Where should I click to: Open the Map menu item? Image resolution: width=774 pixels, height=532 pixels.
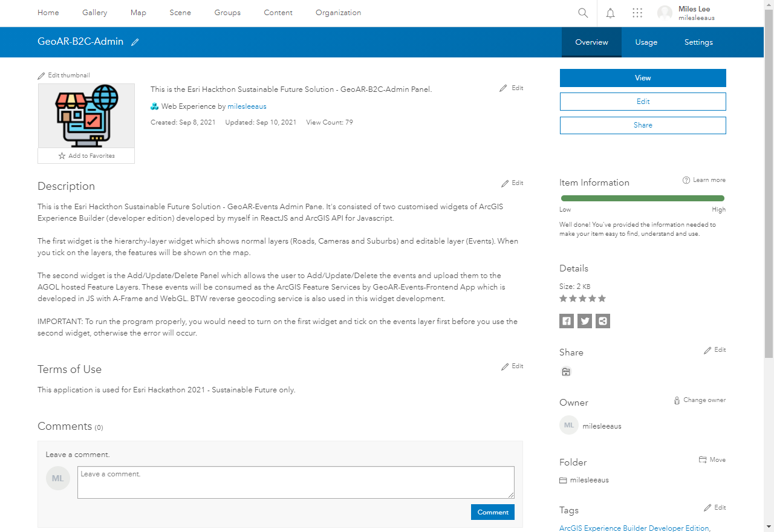pos(138,13)
